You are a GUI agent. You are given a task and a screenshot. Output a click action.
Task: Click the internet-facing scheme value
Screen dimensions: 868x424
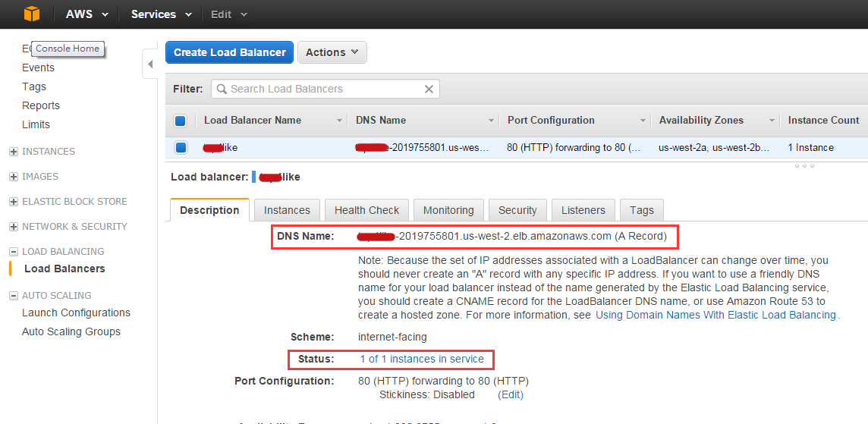point(392,337)
